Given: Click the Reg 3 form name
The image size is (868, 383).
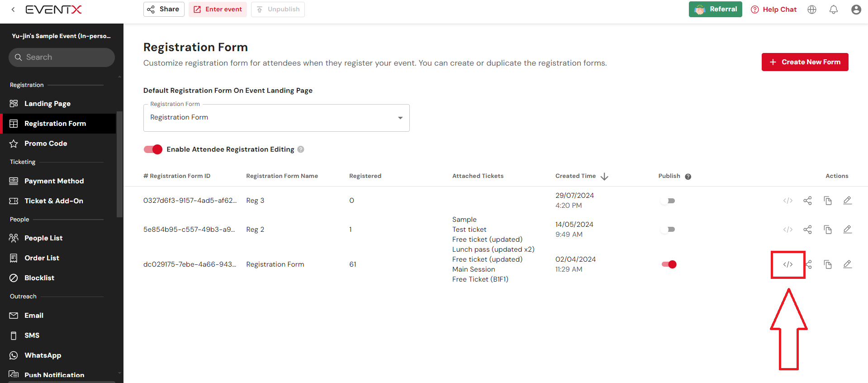Looking at the screenshot, I should [255, 201].
